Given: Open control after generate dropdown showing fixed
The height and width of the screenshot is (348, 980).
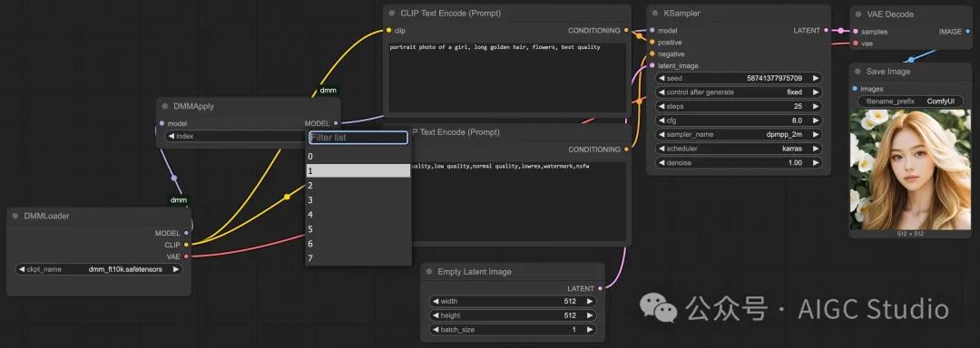Looking at the screenshot, I should (739, 92).
